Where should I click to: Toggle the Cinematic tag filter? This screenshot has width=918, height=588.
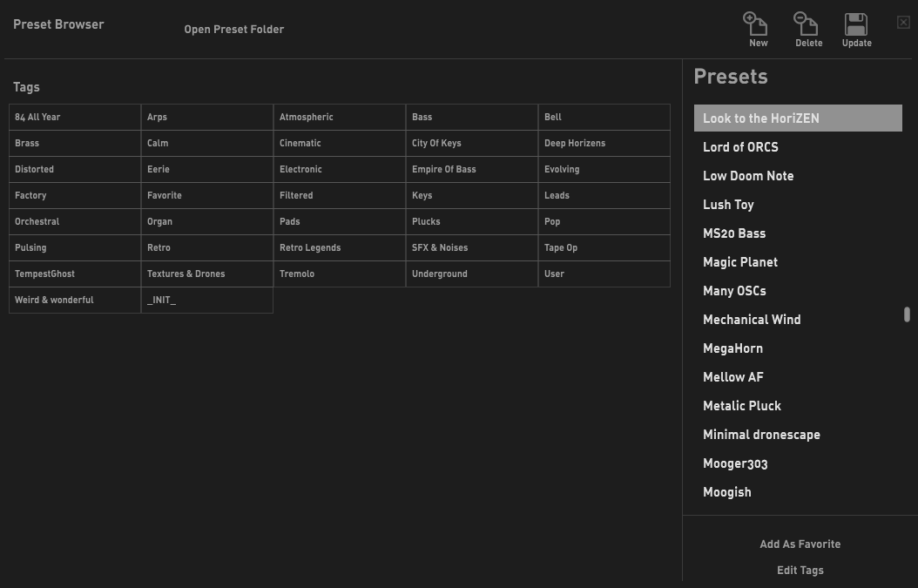[x=340, y=144]
